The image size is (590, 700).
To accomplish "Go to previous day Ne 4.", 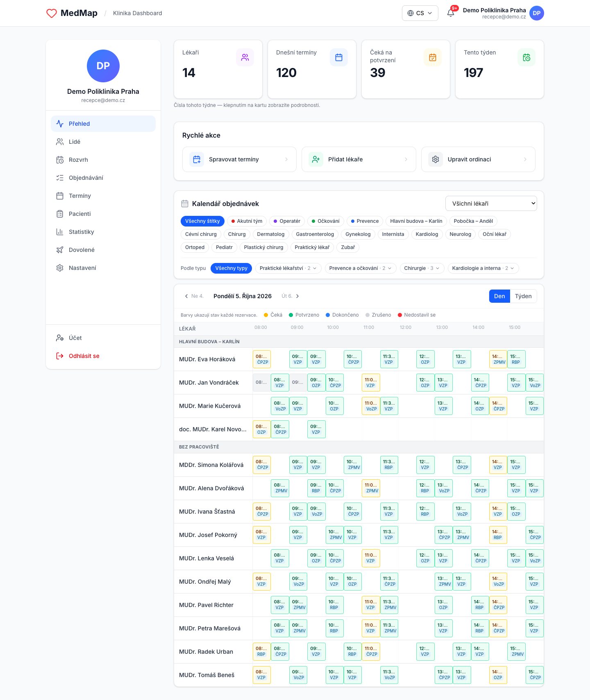I will 194,296.
